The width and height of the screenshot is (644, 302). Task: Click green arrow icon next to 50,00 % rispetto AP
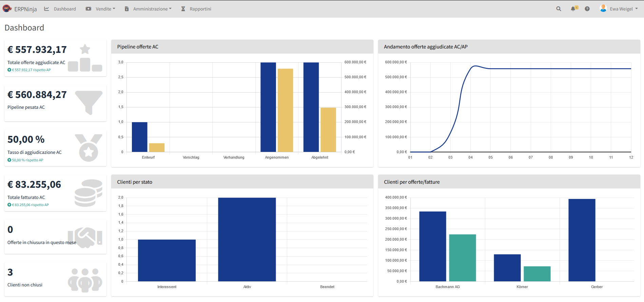(x=9, y=160)
